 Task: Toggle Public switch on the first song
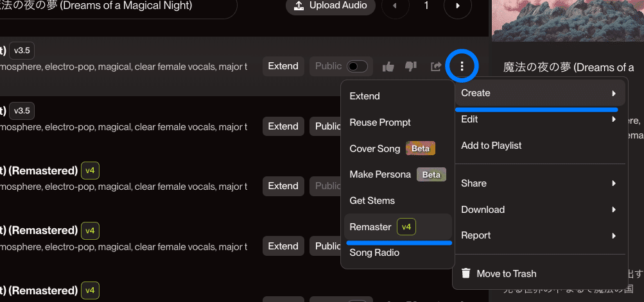click(357, 66)
